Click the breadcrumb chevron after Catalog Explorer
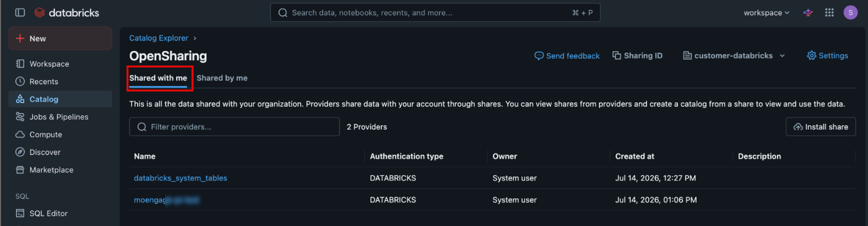 pyautogui.click(x=195, y=38)
